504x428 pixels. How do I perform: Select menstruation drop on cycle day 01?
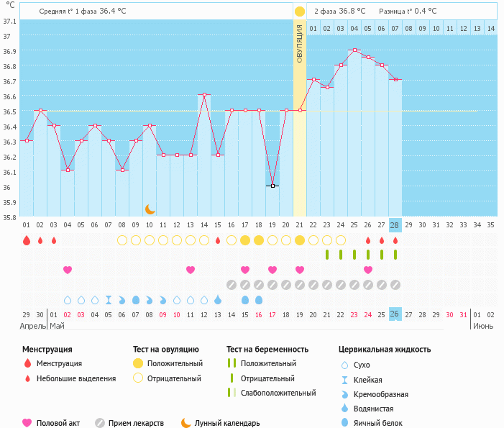coord(27,240)
